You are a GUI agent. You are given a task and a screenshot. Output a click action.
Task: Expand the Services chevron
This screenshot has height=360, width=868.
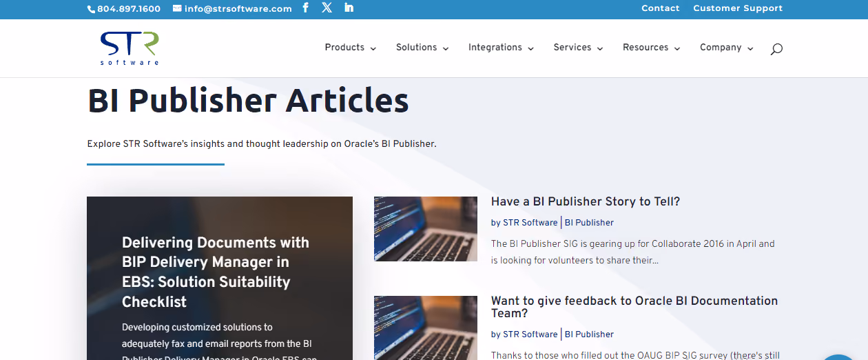(600, 48)
